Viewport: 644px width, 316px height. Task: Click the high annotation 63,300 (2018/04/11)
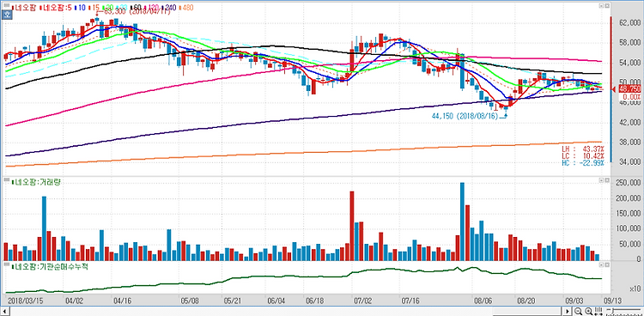tap(137, 12)
